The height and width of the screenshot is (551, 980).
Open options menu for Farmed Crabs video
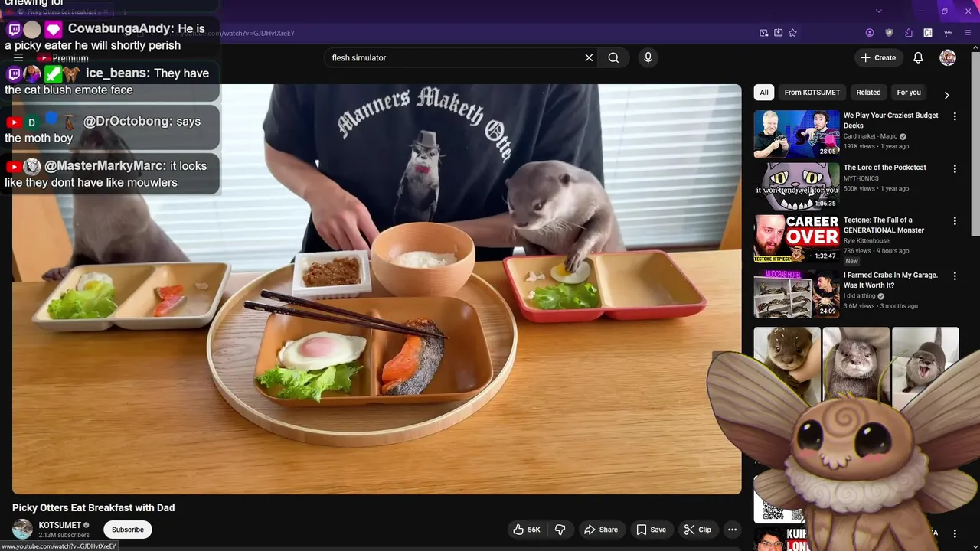955,275
